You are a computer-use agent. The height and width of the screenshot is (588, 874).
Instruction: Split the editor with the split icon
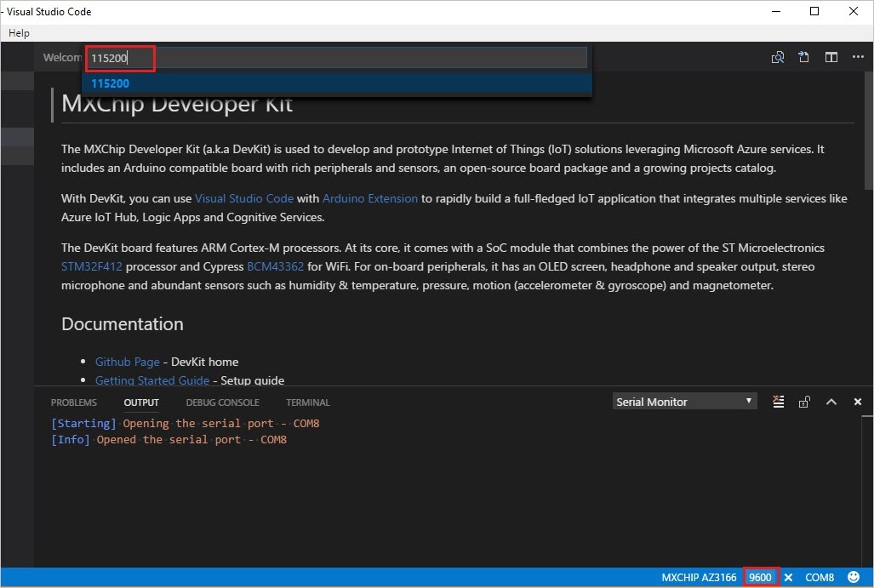pos(831,57)
